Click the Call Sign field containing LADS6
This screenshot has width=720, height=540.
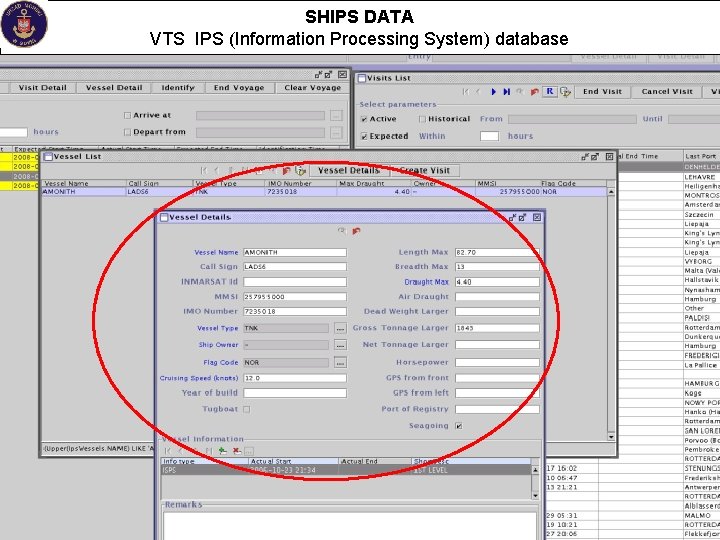tap(295, 267)
